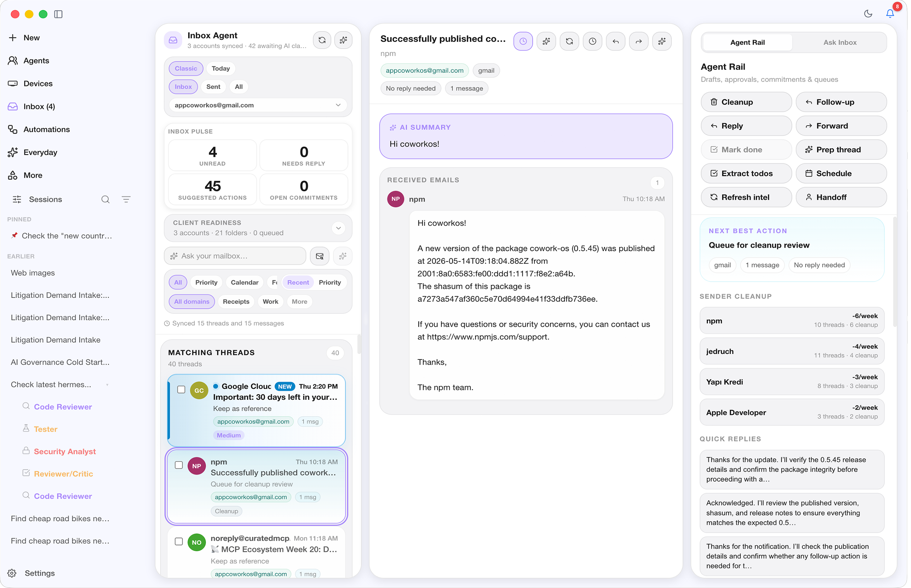
Task: Open the sessions filter icon
Action: [x=126, y=199]
